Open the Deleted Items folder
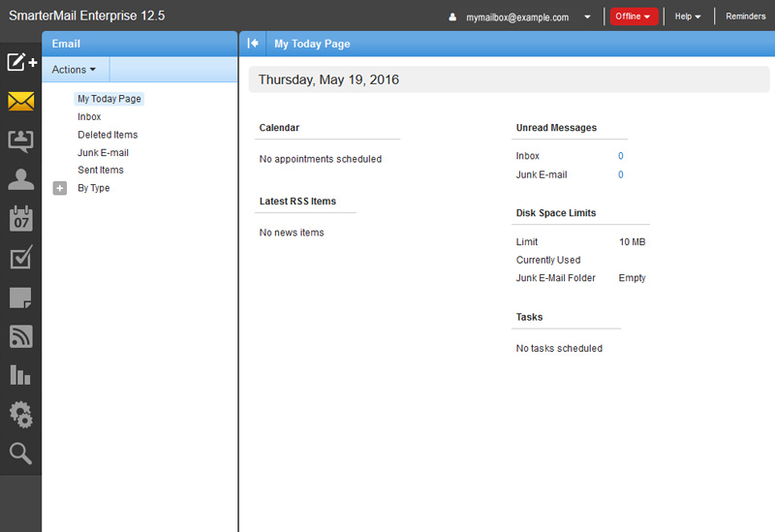Screen dimensions: 775x532 108,135
